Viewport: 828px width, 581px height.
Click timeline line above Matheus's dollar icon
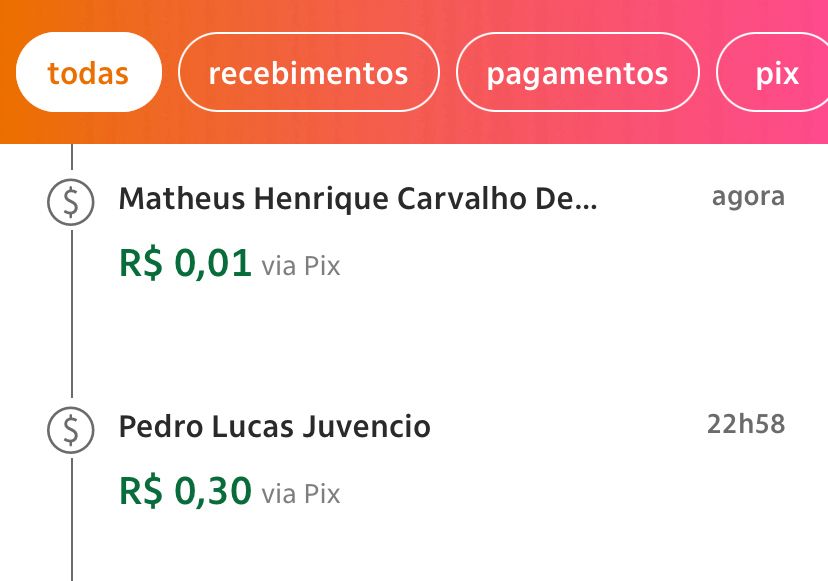click(x=72, y=158)
